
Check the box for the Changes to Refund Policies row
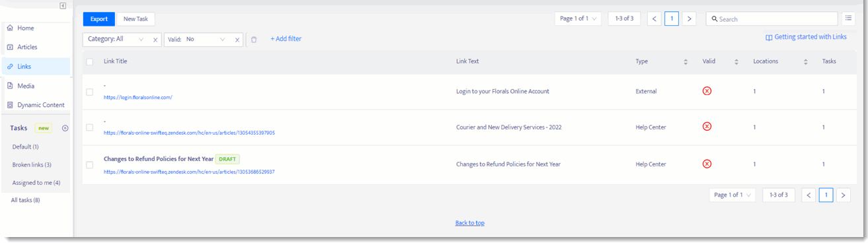coord(89,164)
